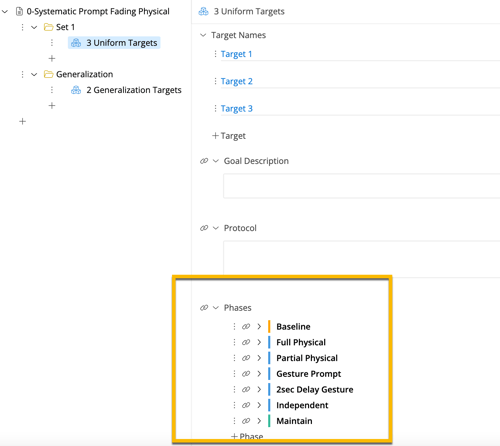Open the Target 2 link
The width and height of the screenshot is (500, 446).
[237, 81]
